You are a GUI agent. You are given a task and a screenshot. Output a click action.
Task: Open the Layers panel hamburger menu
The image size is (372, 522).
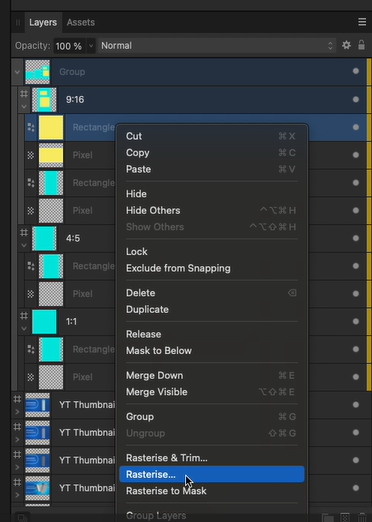[362, 22]
